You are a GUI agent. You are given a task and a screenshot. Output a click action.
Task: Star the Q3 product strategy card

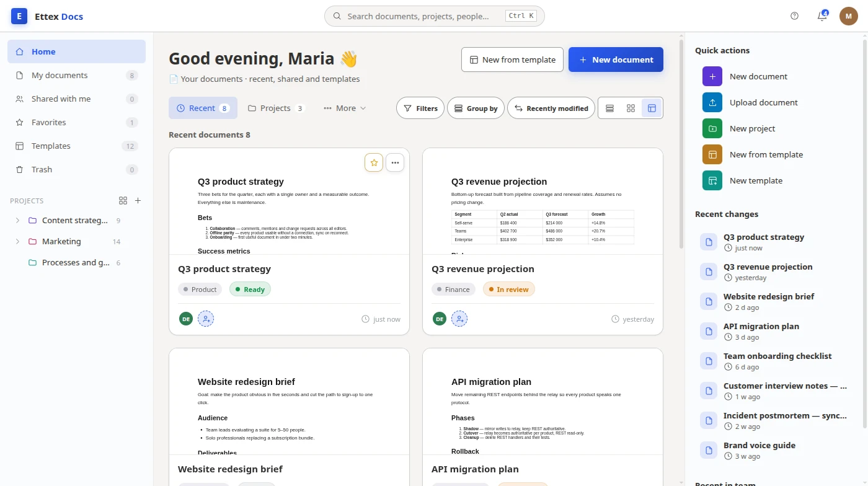pyautogui.click(x=374, y=162)
